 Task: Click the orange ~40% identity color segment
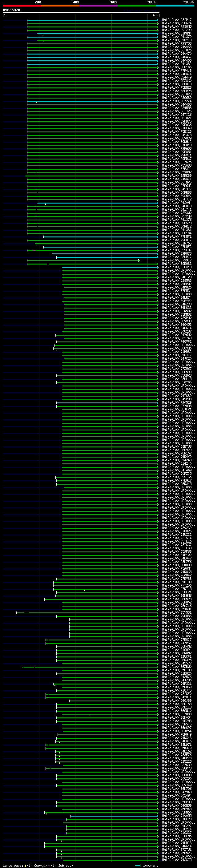(60, 6)
